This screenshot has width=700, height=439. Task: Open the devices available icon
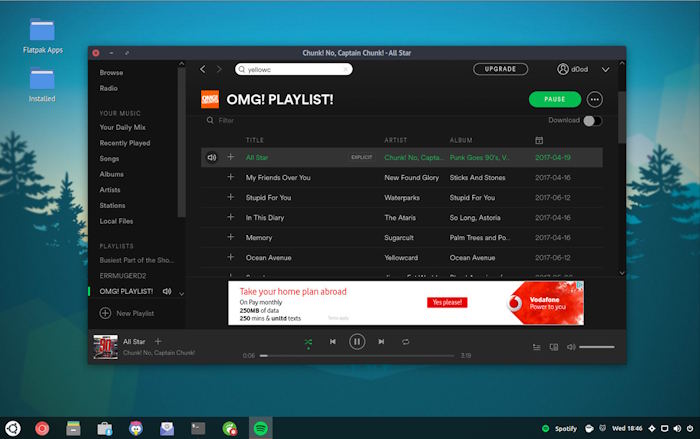(x=554, y=347)
